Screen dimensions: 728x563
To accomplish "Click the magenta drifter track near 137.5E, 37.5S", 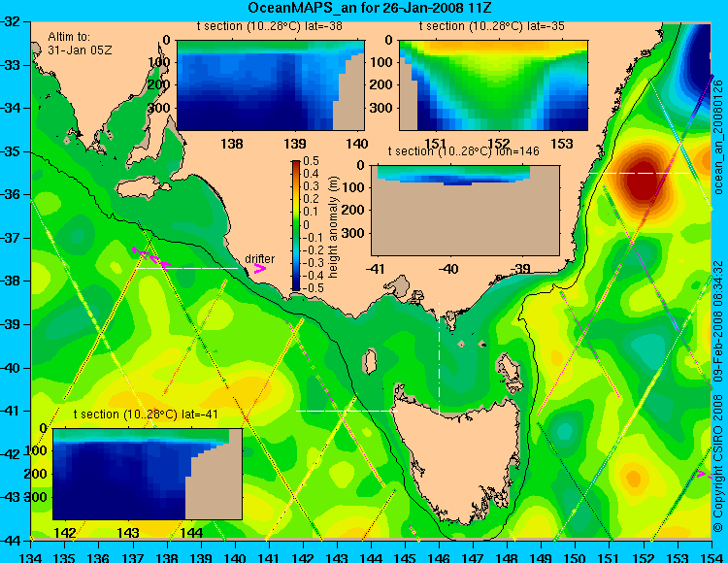I will click(x=151, y=258).
